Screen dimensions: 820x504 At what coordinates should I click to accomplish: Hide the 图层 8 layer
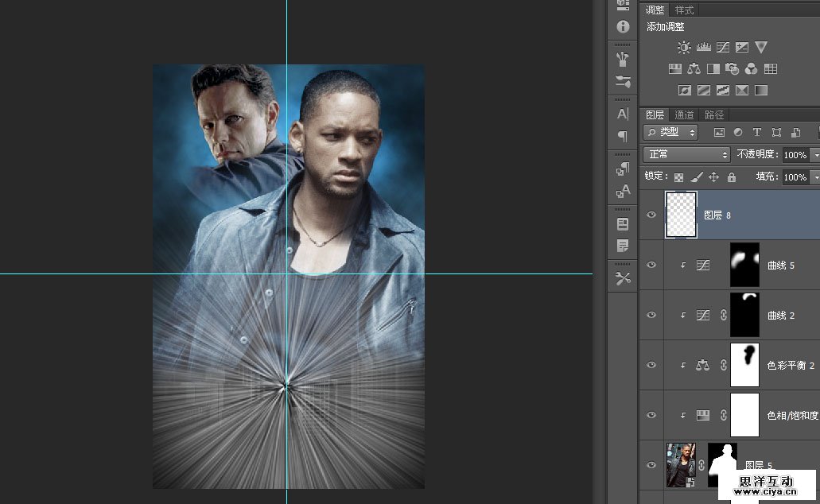click(651, 215)
